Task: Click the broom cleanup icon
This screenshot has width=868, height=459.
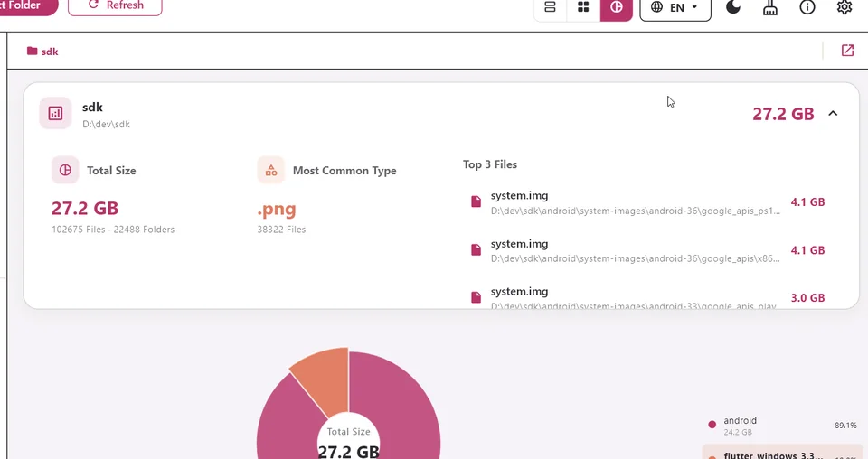Action: point(770,7)
